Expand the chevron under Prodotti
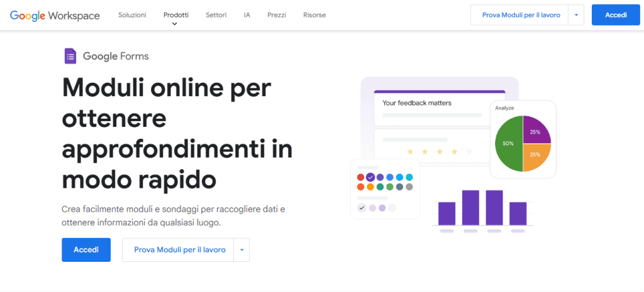Screen dimensions: 644x292 tap(175, 24)
